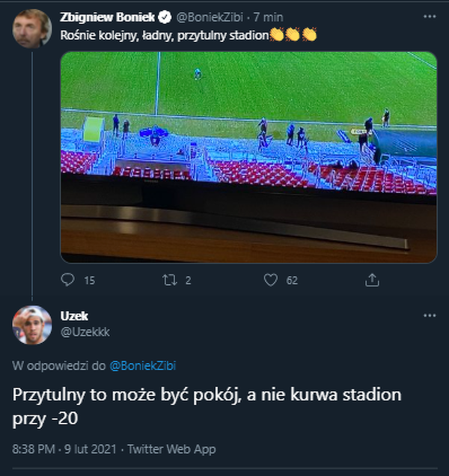
Task: Open Zbigniew Boniek's profile avatar
Action: click(31, 28)
